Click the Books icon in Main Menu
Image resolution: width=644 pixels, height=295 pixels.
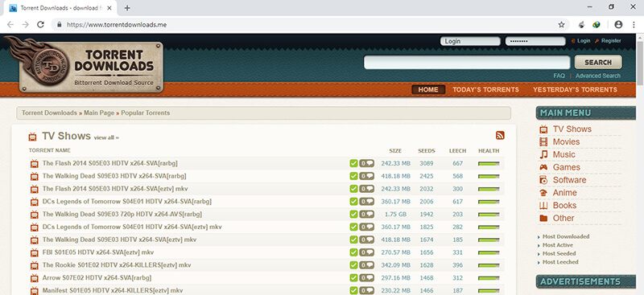click(543, 206)
